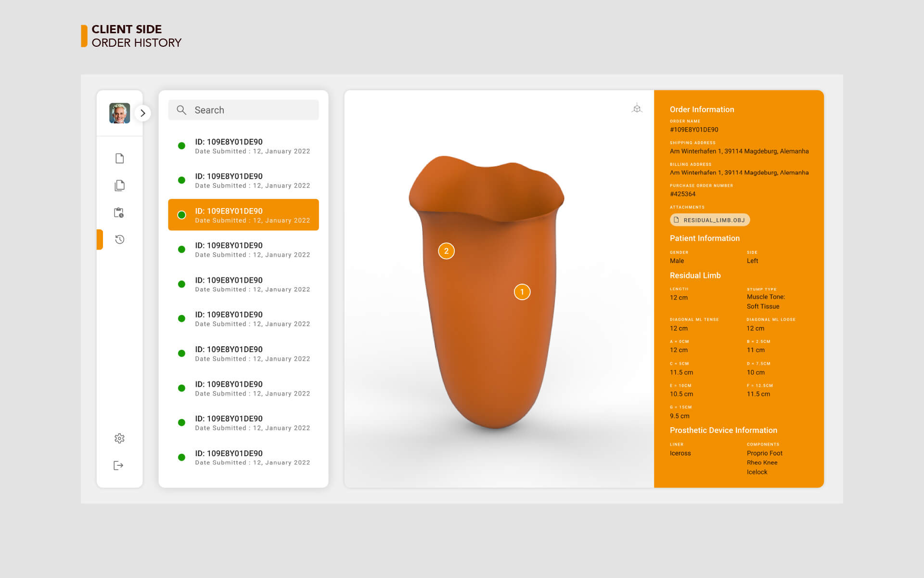The height and width of the screenshot is (578, 924).
Task: Click the B = 2.5cm value 11 cm
Action: tap(756, 350)
